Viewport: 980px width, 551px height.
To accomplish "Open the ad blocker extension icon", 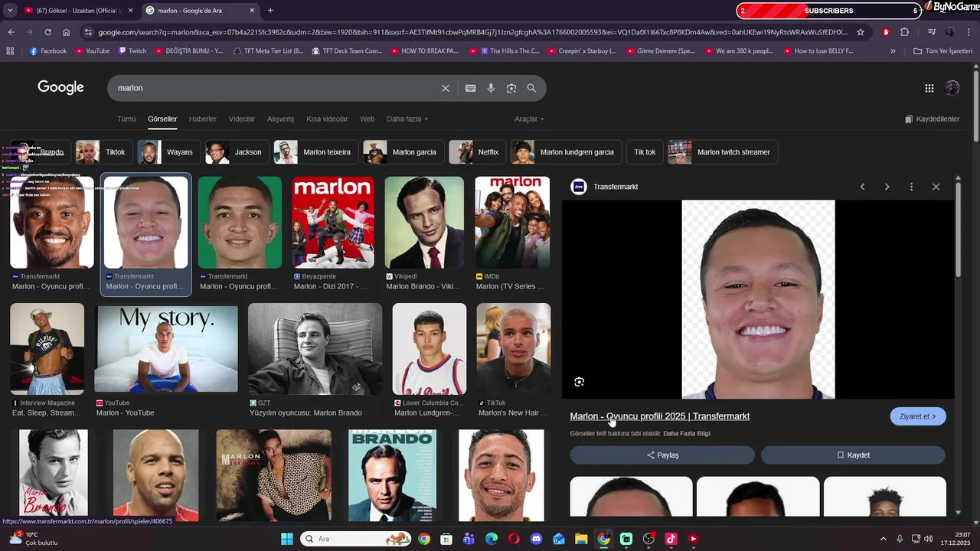I will 886,32.
